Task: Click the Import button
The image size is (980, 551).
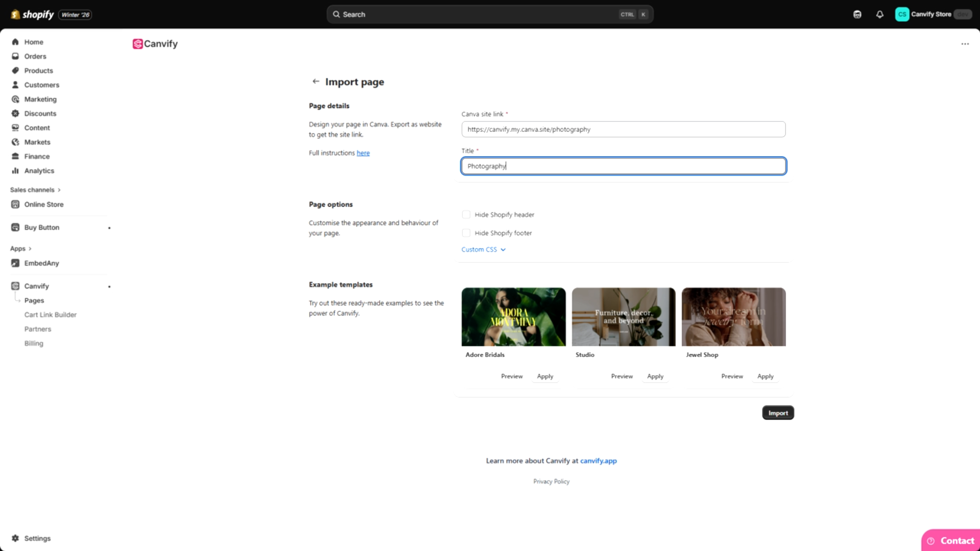Action: [x=778, y=413]
